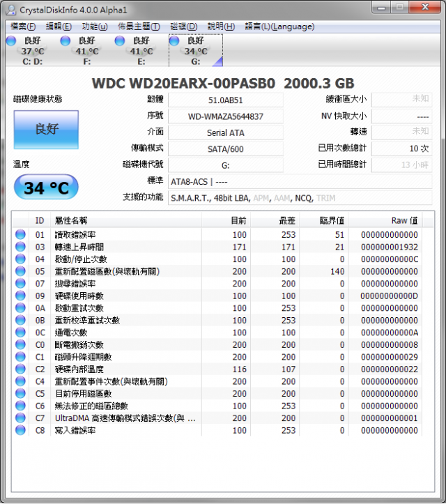The image size is (446, 504).
Task: Click the status orb in the 硬碟內部溫度 row
Action: [x=20, y=369]
